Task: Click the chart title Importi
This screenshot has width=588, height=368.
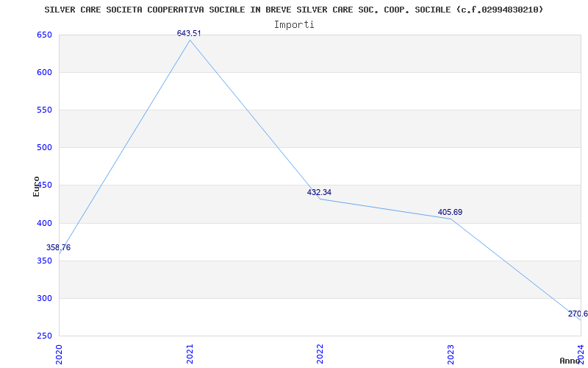Action: [294, 25]
